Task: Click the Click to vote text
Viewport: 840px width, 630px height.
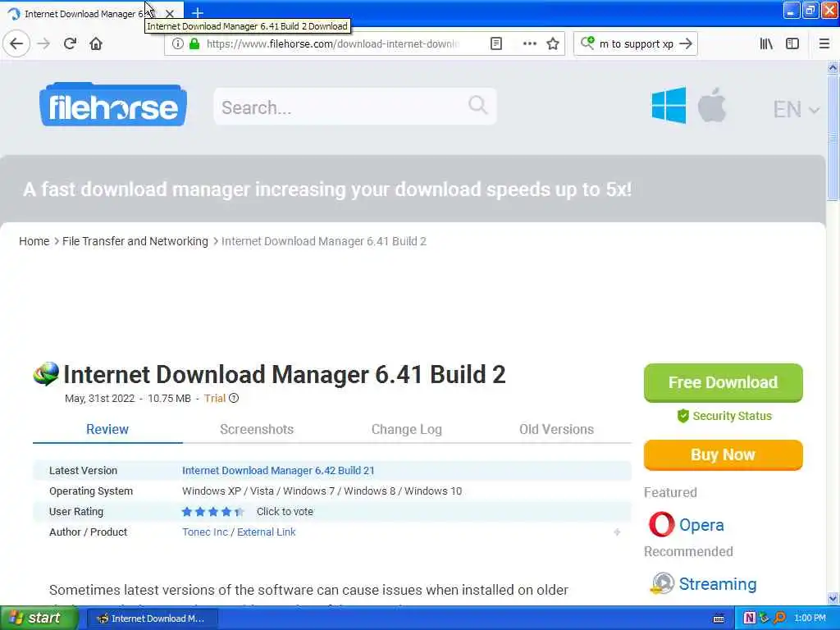Action: 285,512
